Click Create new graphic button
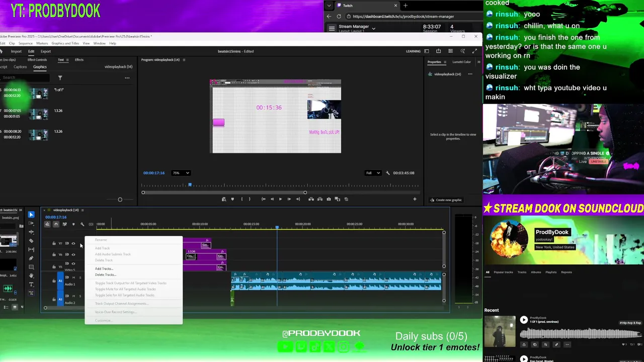 coord(446,200)
